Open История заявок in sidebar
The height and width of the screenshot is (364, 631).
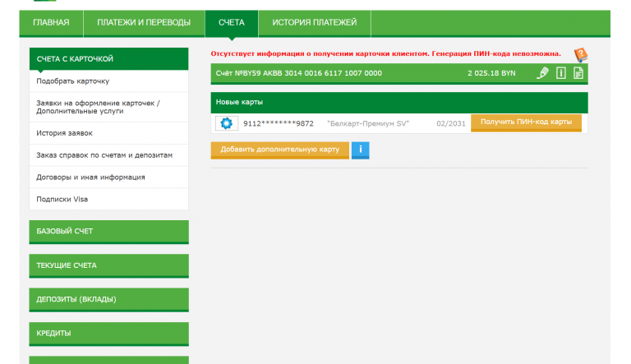pos(64,133)
